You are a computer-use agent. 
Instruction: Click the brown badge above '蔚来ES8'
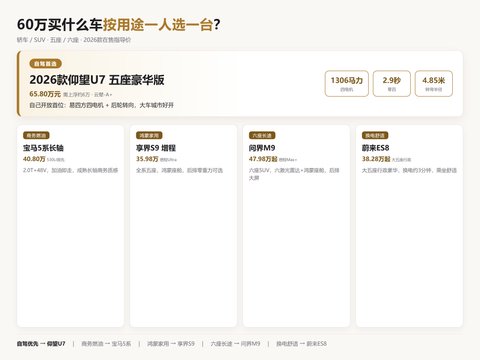(375, 135)
